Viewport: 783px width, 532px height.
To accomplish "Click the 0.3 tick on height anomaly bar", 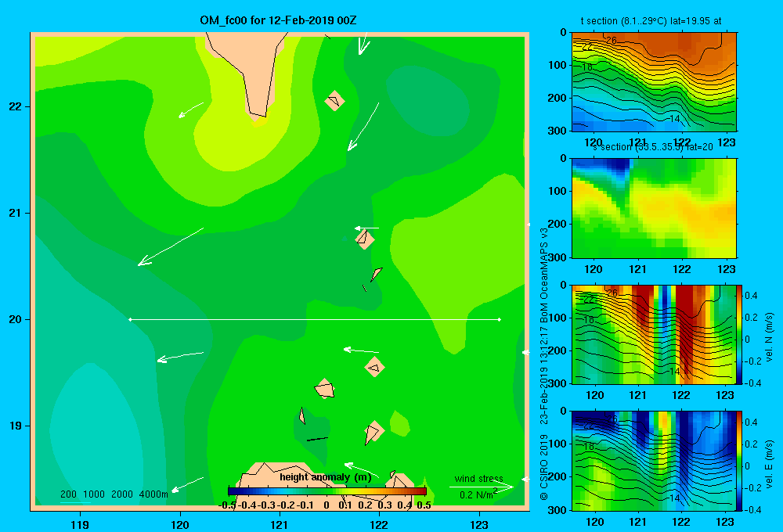I will [x=384, y=505].
